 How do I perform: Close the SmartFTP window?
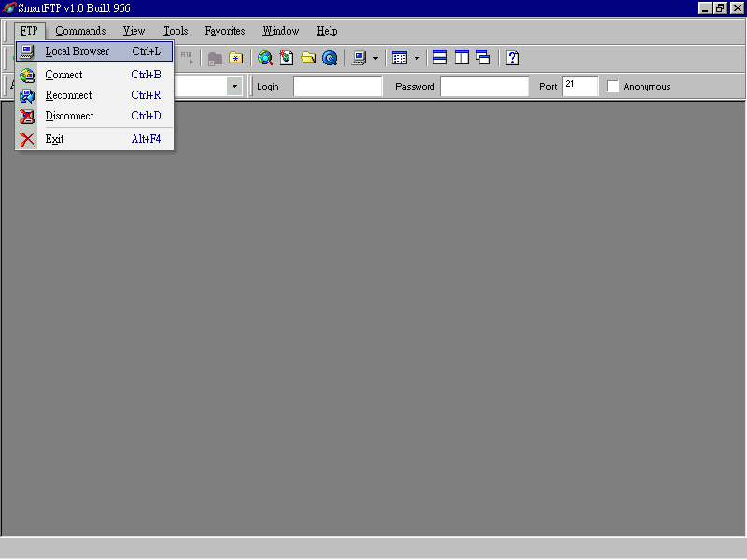(x=737, y=8)
